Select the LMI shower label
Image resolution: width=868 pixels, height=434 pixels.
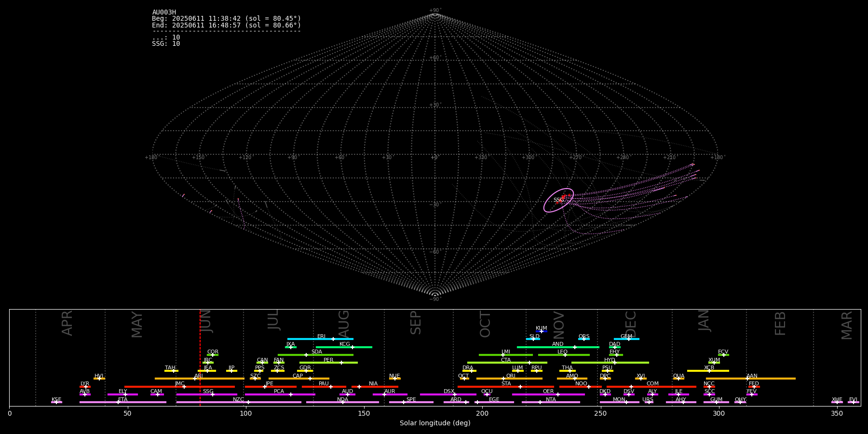[505, 352]
